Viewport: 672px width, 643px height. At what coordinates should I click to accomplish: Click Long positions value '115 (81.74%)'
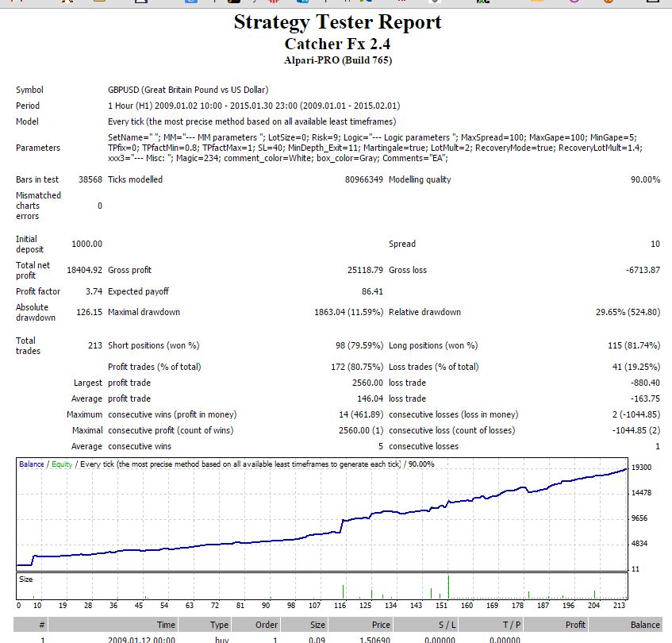pyautogui.click(x=634, y=345)
